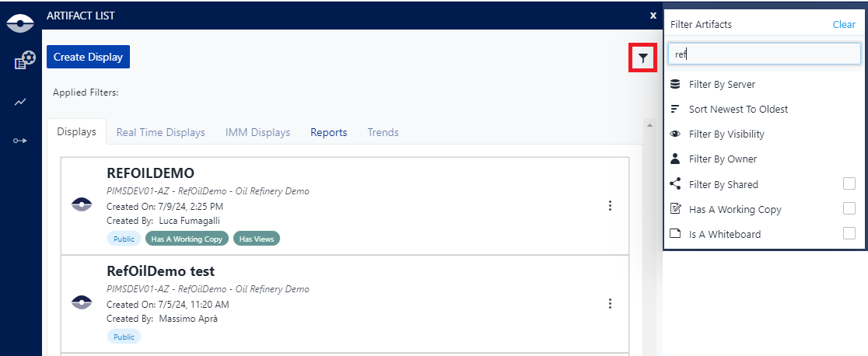Click the connector icon in sidebar
This screenshot has height=356, width=868.
click(20, 140)
